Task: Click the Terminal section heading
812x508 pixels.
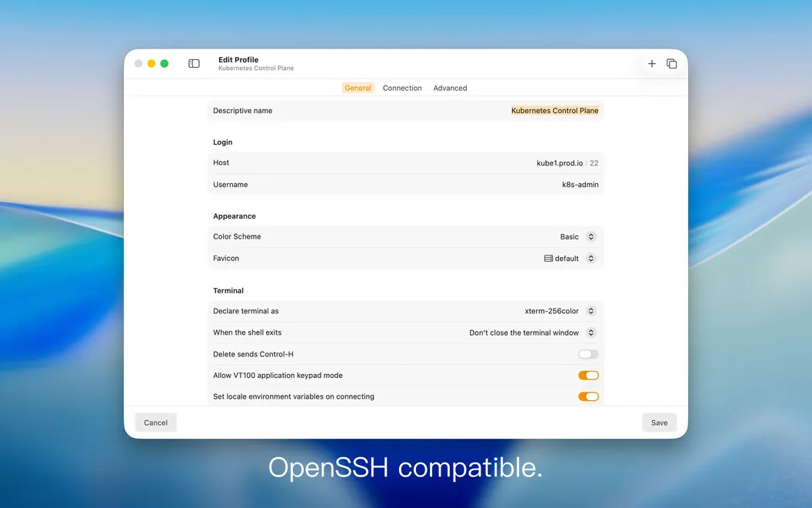Action: [228, 291]
